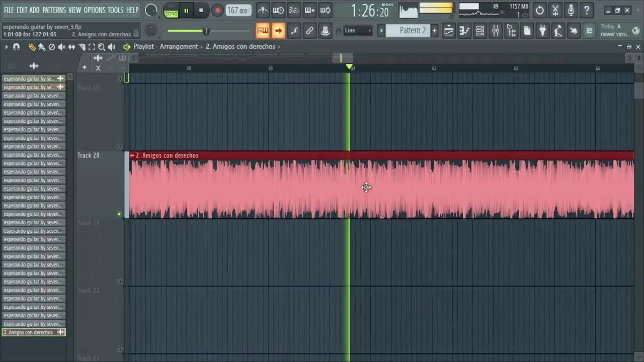The height and width of the screenshot is (362, 644).
Task: Toggle typing keyboard to piano button
Action: (263, 31)
